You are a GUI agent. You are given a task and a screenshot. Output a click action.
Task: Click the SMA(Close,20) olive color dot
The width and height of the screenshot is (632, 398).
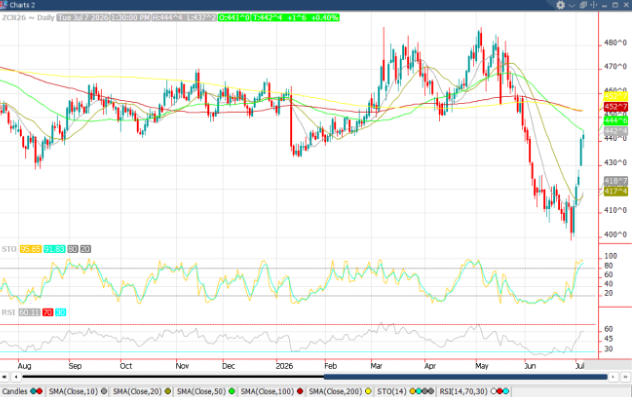click(x=168, y=391)
